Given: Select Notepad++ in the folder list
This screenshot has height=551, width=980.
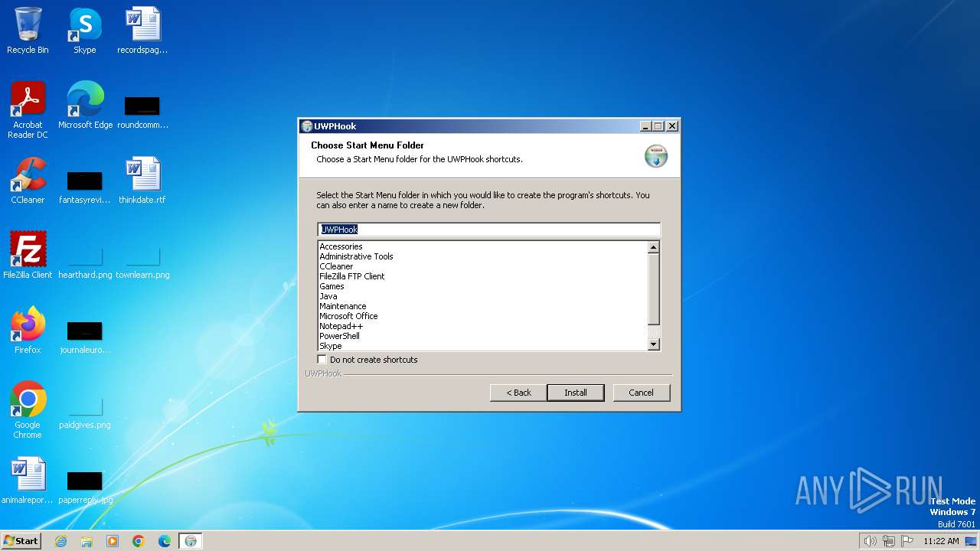Looking at the screenshot, I should point(341,326).
